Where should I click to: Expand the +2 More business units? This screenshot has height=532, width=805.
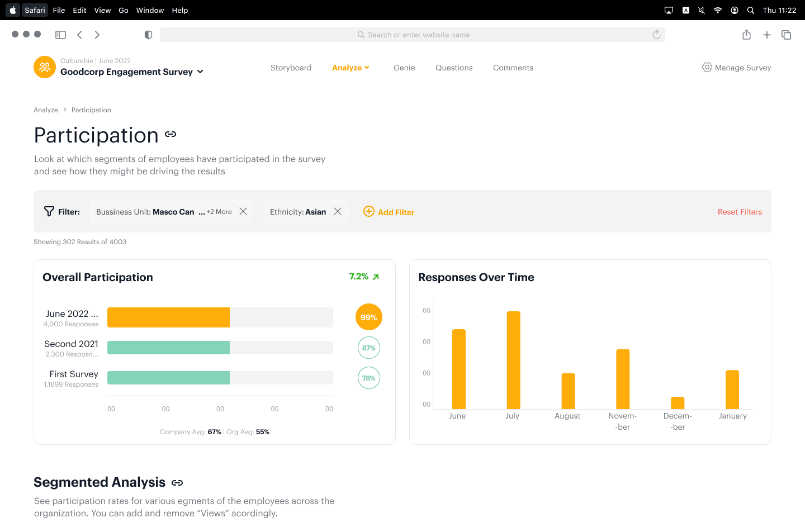click(x=219, y=212)
